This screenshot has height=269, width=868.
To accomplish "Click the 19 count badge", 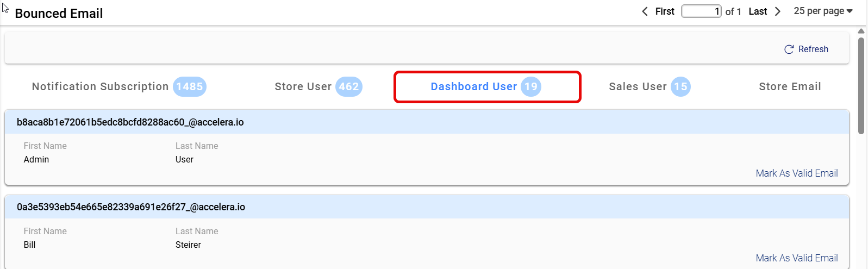I will tap(530, 86).
